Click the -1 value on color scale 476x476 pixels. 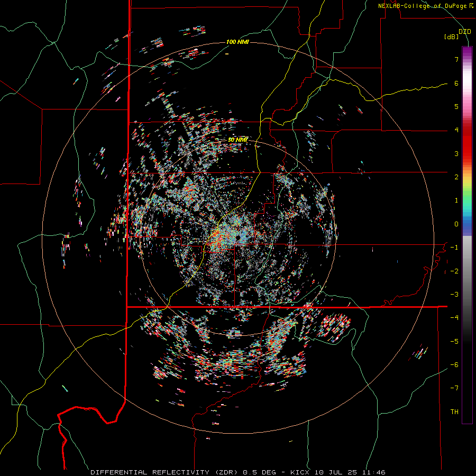(454, 248)
